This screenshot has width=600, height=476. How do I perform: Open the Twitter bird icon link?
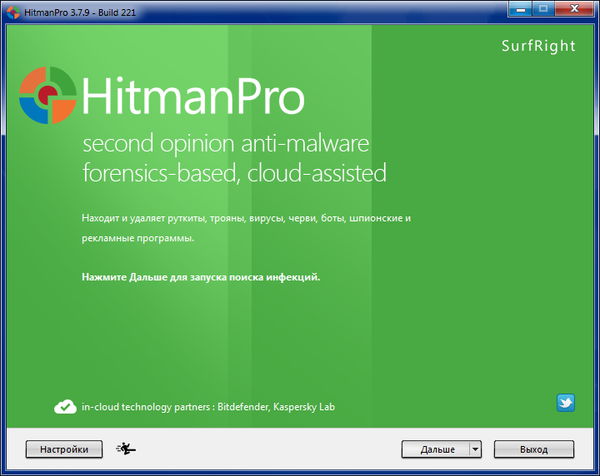pyautogui.click(x=566, y=402)
